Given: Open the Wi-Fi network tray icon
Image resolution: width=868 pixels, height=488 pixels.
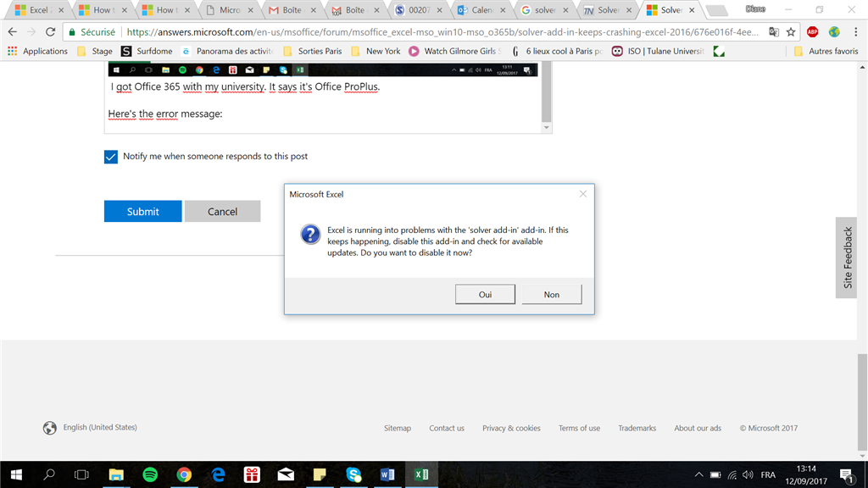Looking at the screenshot, I should click(x=732, y=474).
